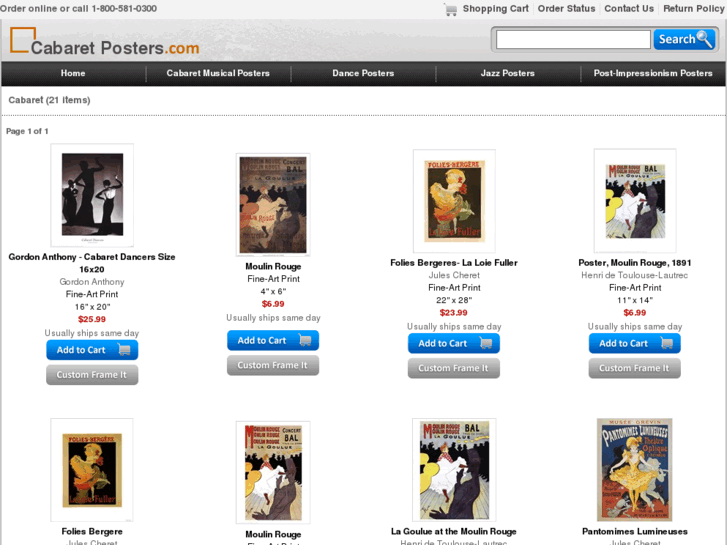Open the Order Status link

tap(566, 9)
